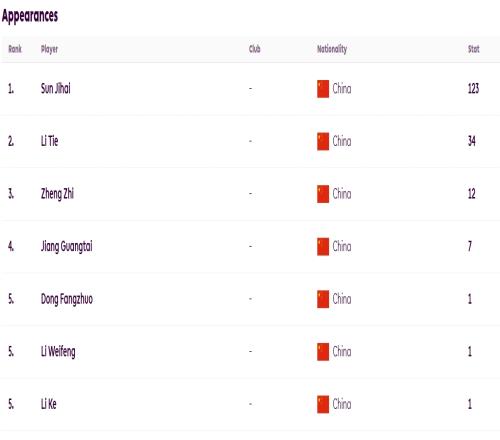
Task: Click the China flag in Li Tie's row
Action: coord(323,141)
